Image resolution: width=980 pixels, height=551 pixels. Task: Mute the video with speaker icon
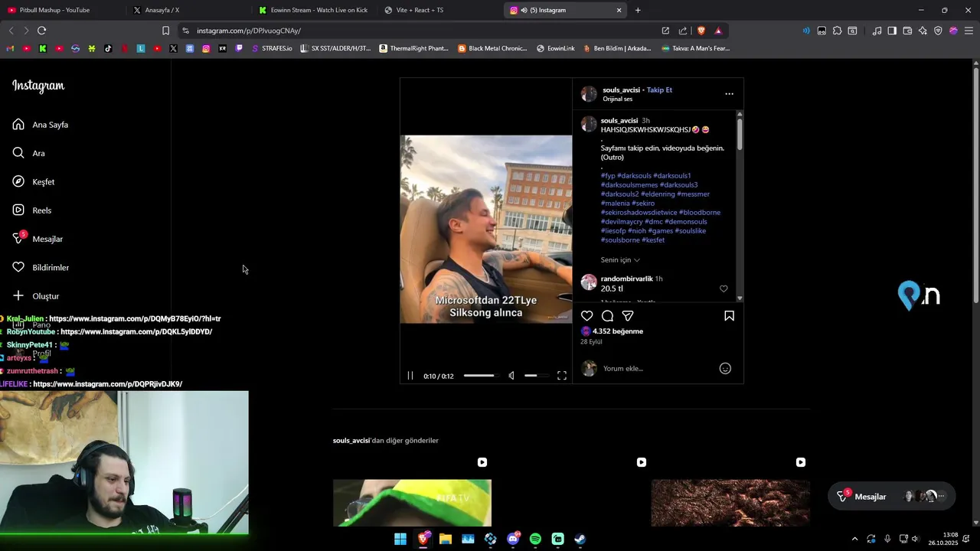point(511,376)
